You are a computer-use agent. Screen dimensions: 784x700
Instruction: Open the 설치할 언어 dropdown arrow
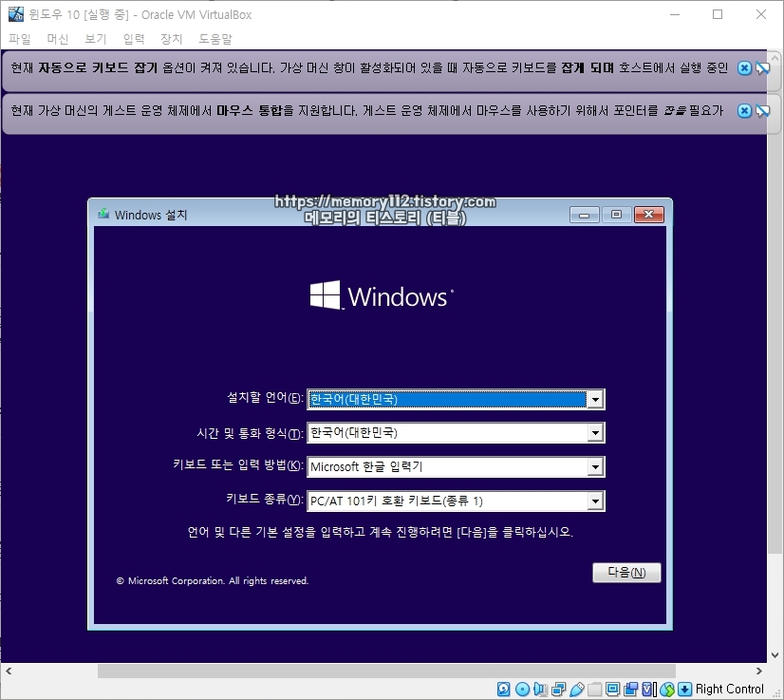click(x=595, y=399)
